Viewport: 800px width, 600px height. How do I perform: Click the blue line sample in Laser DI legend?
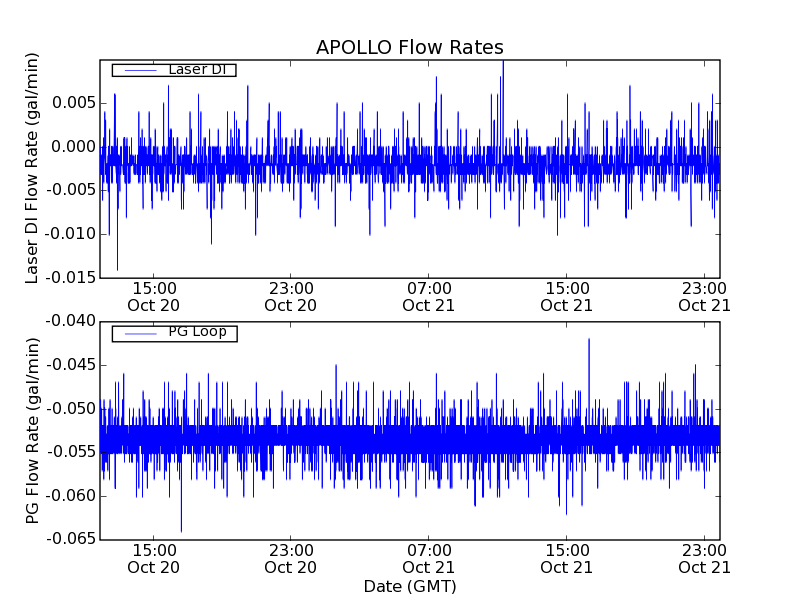pos(138,70)
